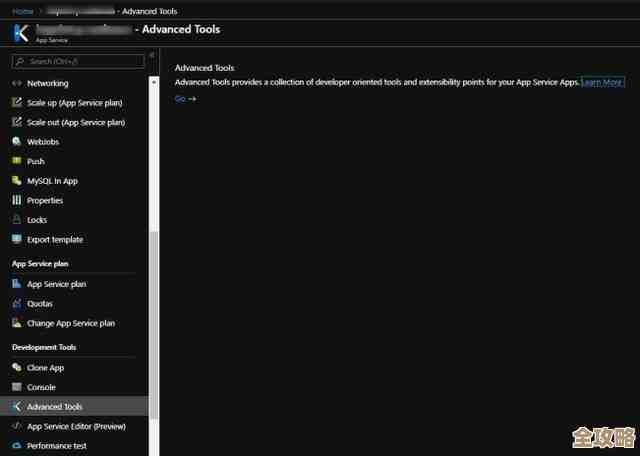Click the Console icon
This screenshot has height=456, width=640.
(17, 387)
